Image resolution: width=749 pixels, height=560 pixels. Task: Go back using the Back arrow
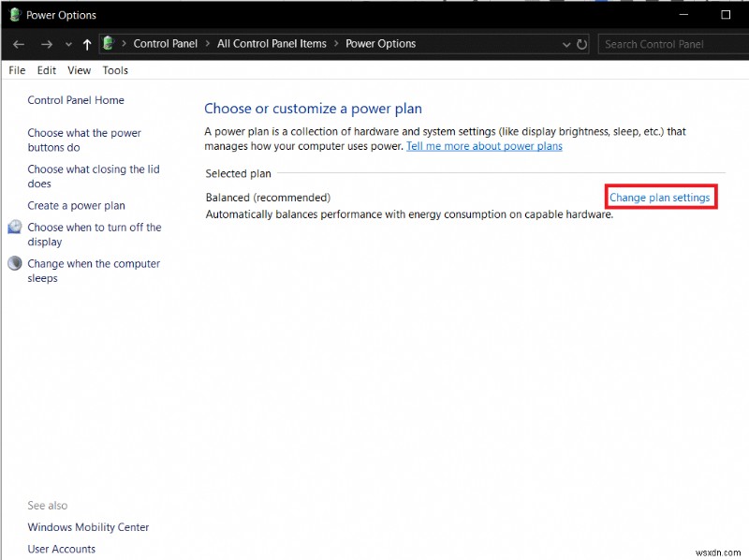[x=19, y=44]
